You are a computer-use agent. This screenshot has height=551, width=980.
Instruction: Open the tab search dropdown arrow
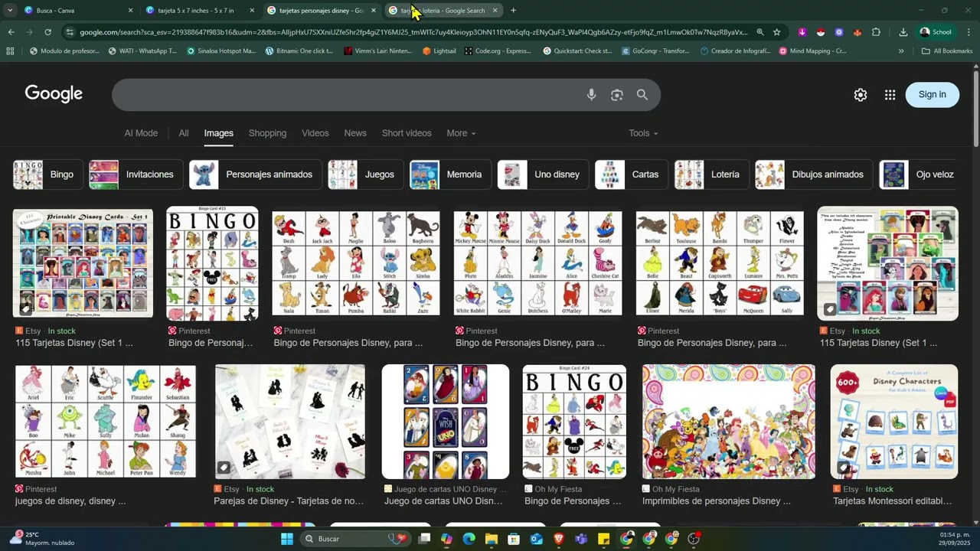click(10, 11)
